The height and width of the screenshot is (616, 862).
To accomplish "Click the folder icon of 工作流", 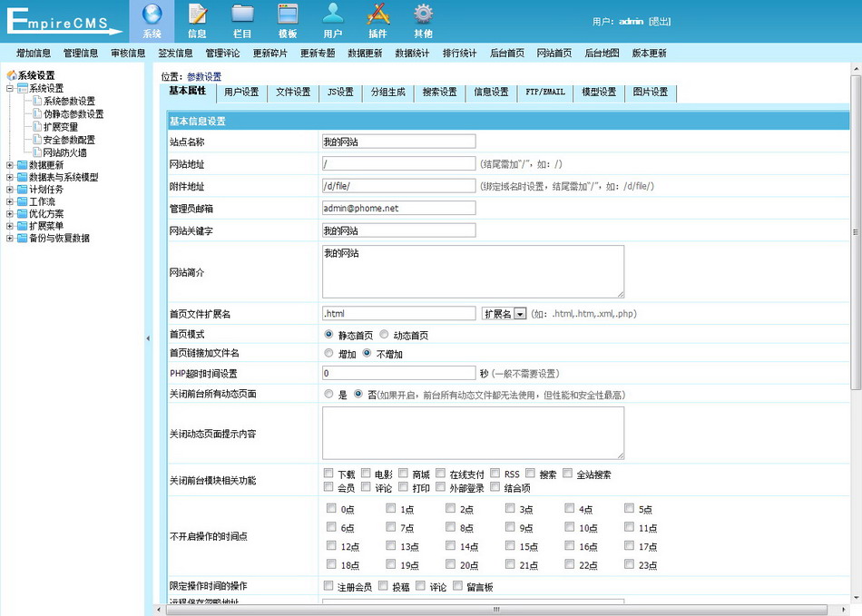I will coord(22,201).
